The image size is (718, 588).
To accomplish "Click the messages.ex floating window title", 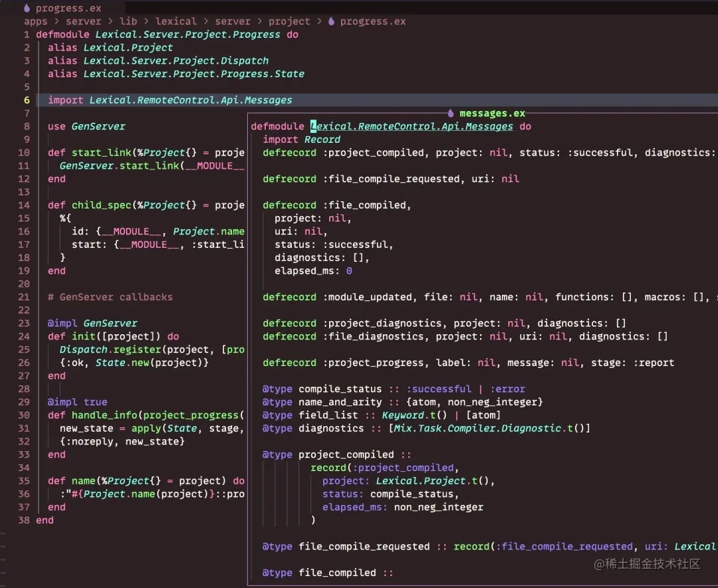I will (492, 113).
